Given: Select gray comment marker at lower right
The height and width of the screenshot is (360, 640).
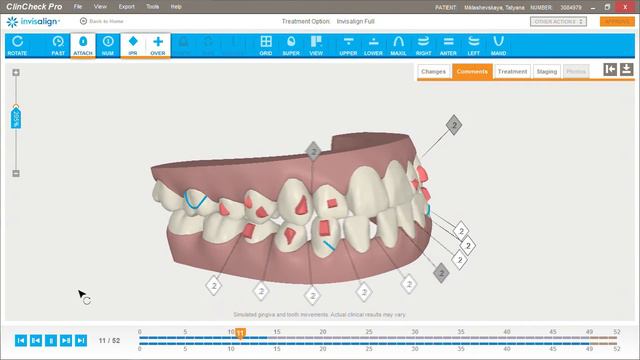Looking at the screenshot, I should pos(441,273).
